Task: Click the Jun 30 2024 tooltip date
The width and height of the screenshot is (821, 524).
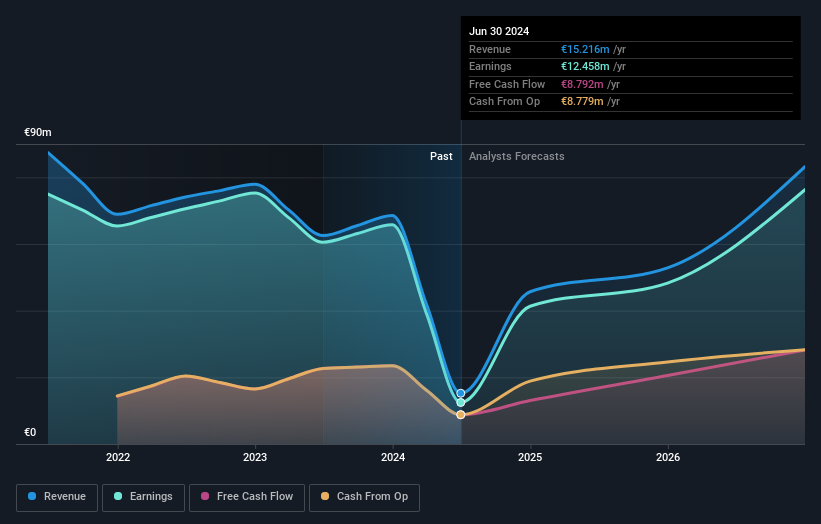Action: (499, 31)
